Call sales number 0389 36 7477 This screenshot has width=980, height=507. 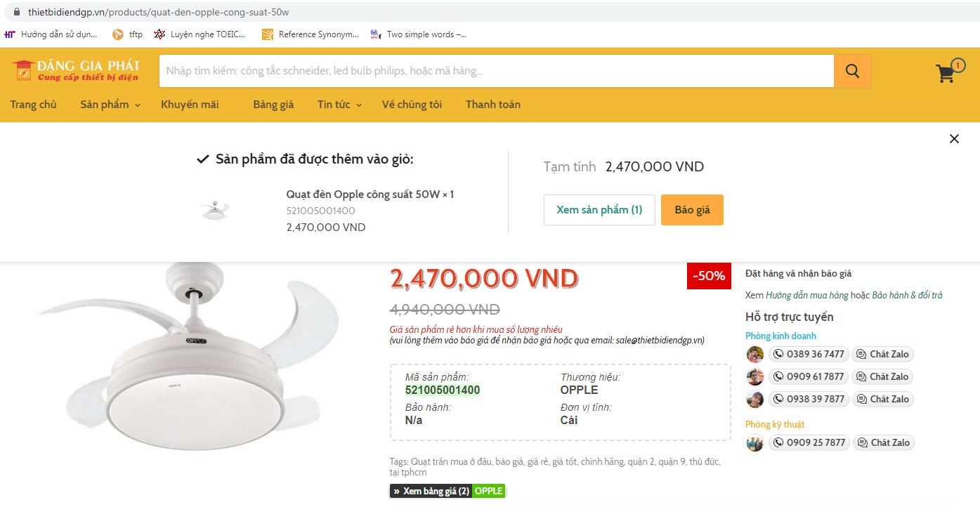[809, 354]
